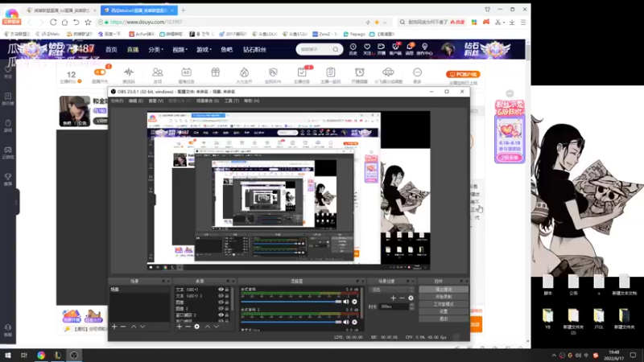The image size is (644, 362).
Task: Open the 帮助(H) menu in OBS
Action: tap(251, 101)
